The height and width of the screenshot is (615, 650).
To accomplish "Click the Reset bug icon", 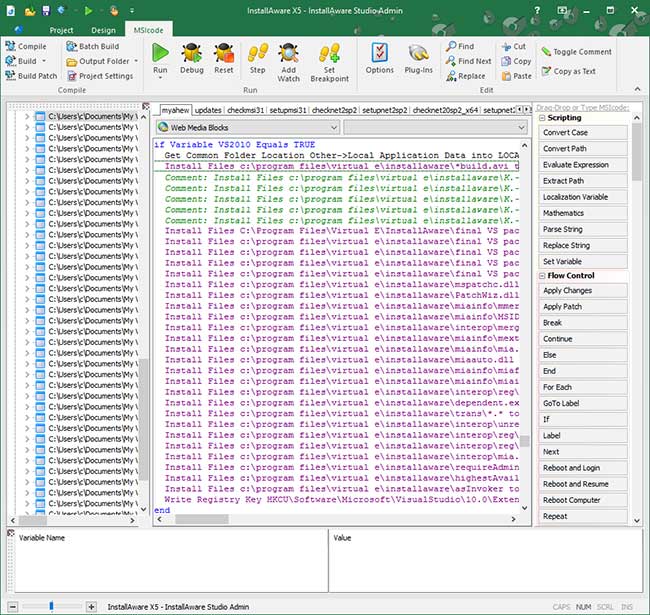I will tap(224, 53).
